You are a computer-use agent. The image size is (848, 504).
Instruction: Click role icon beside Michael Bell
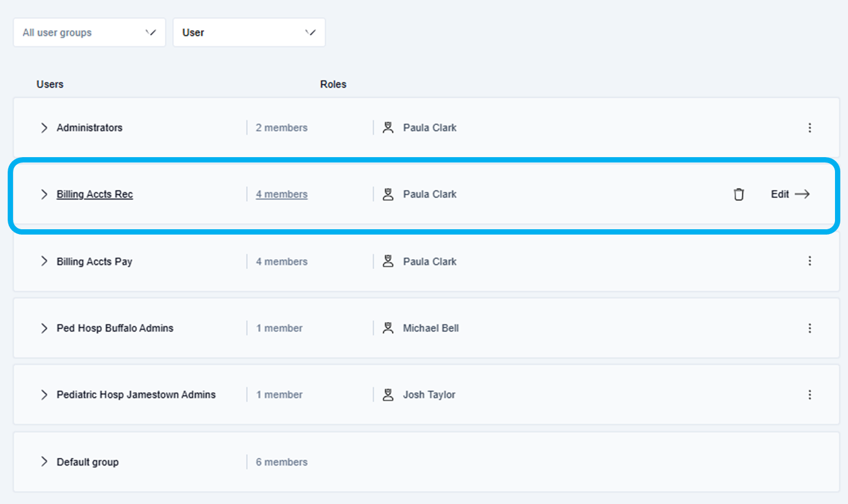(388, 328)
